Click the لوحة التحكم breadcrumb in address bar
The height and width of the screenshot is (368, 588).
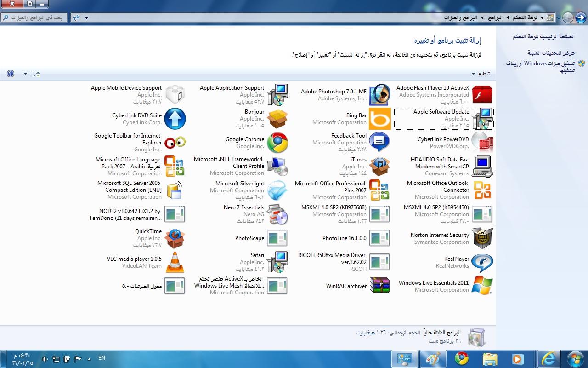pos(526,18)
